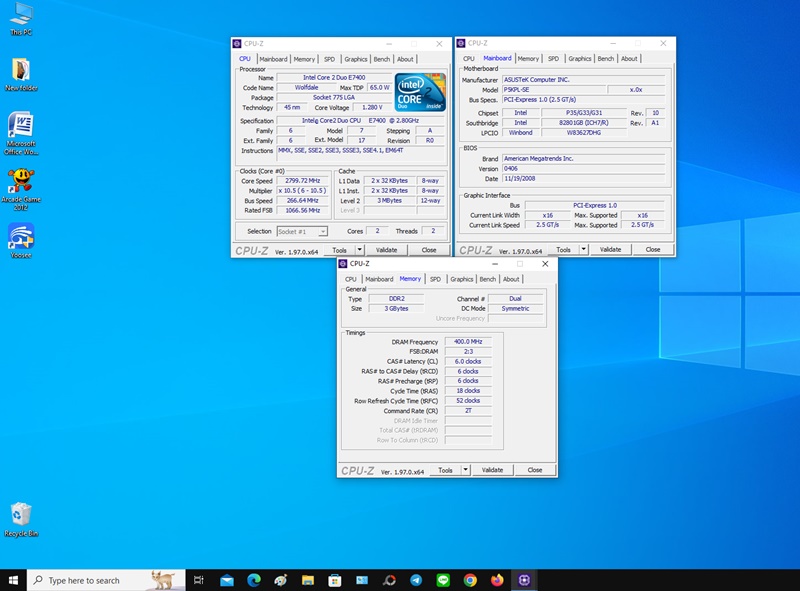
Task: Click the BIOS date 11/19/2008 field
Action: pos(584,179)
